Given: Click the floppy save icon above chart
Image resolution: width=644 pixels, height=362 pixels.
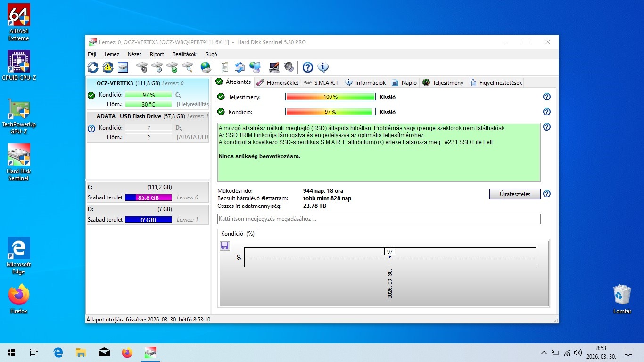Looking at the screenshot, I should click(x=225, y=246).
